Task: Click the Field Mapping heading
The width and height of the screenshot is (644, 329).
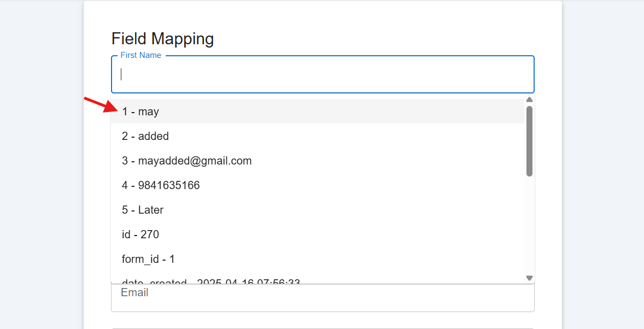Action: point(163,39)
